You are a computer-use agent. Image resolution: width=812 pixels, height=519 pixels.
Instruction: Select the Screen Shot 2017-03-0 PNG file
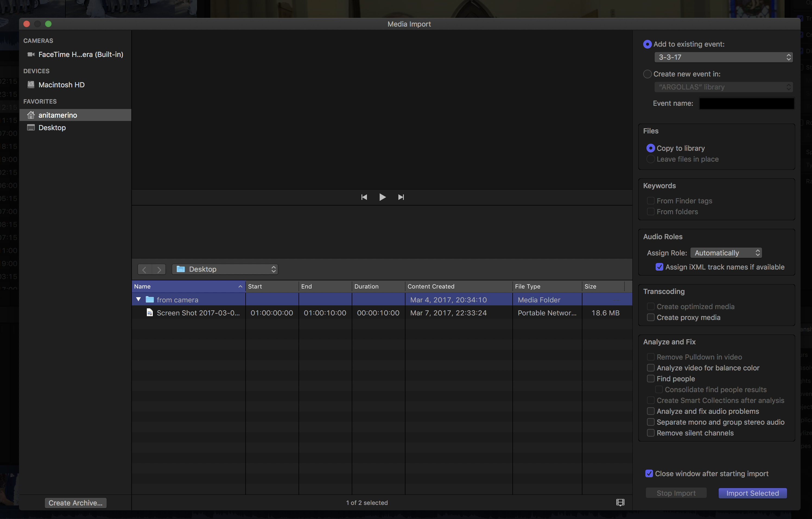pyautogui.click(x=198, y=313)
